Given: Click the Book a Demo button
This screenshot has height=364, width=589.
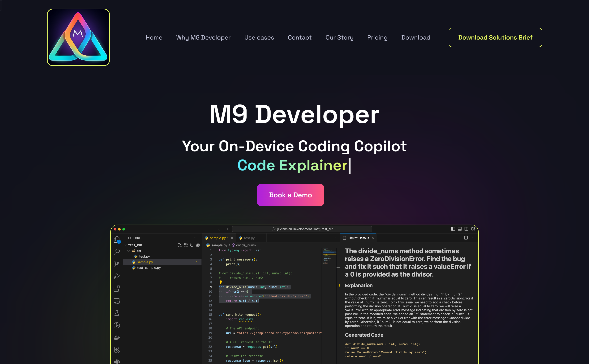Looking at the screenshot, I should [x=290, y=195].
